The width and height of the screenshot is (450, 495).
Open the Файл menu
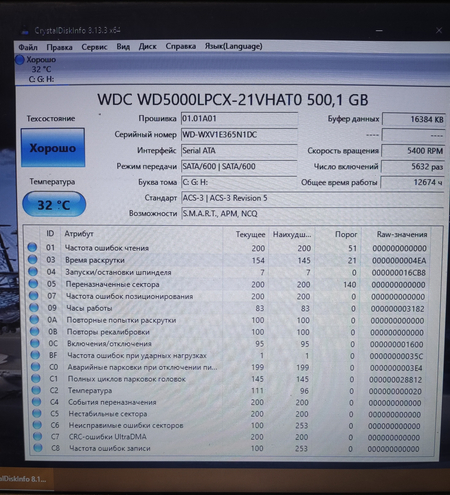28,47
